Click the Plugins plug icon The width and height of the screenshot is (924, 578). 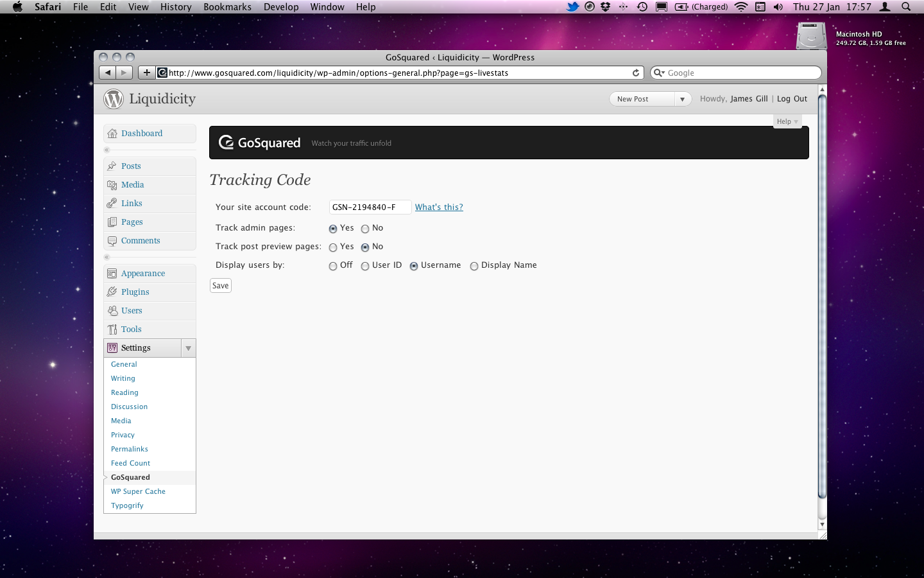(112, 292)
